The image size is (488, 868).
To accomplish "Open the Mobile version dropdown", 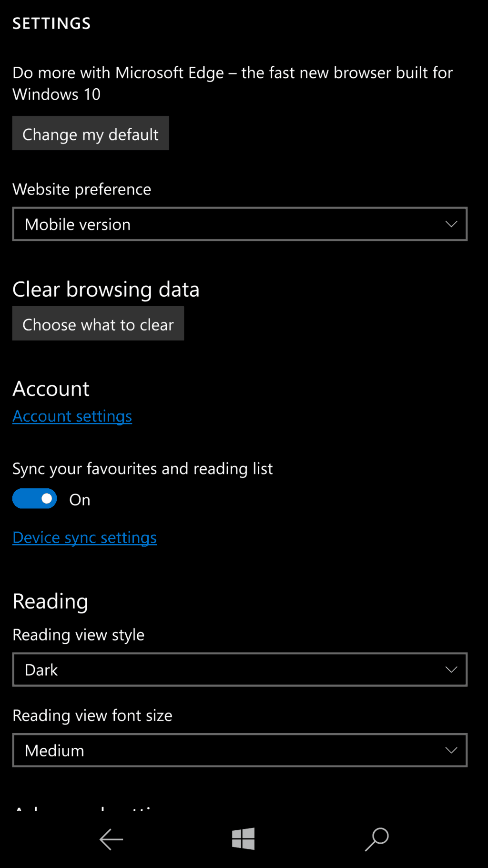I will (240, 224).
